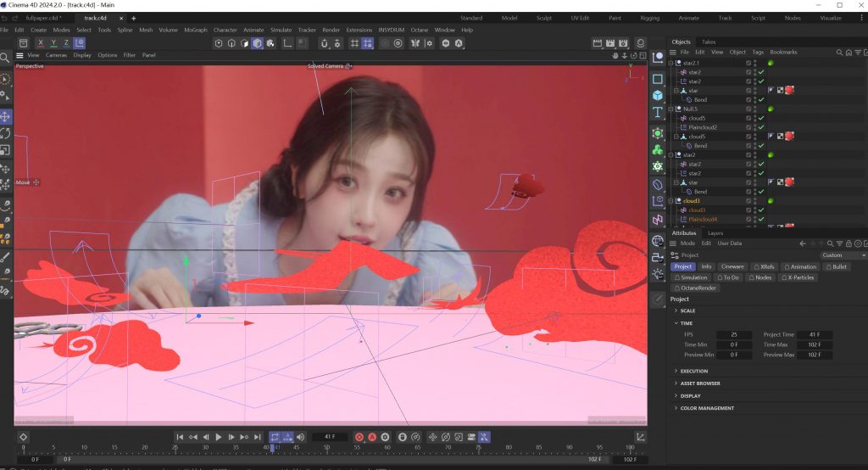This screenshot has width=868, height=470.
Task: Select the Text spline tool icon
Action: point(658,113)
